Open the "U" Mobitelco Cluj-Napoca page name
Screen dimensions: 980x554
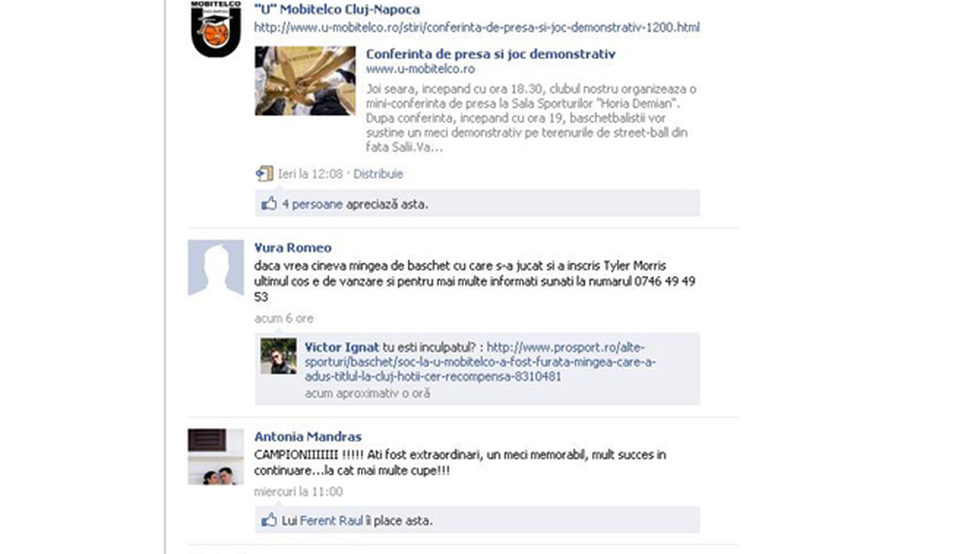click(337, 9)
